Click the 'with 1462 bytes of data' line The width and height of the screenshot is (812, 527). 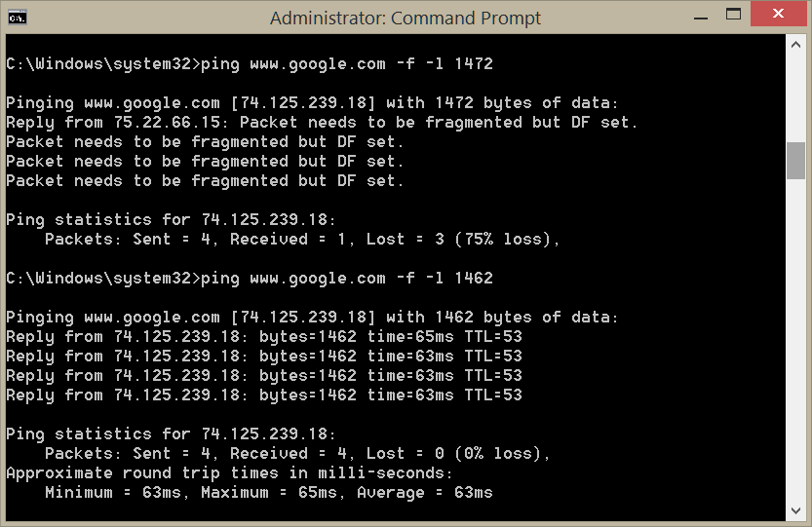pyautogui.click(x=312, y=318)
